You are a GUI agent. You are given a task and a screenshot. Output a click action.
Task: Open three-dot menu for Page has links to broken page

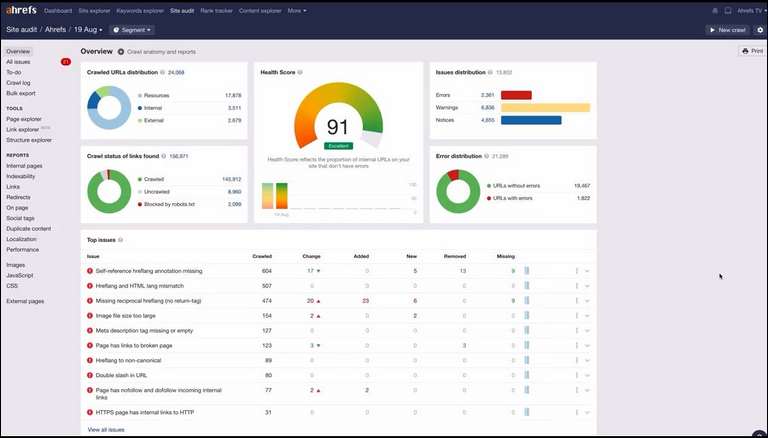click(x=576, y=345)
